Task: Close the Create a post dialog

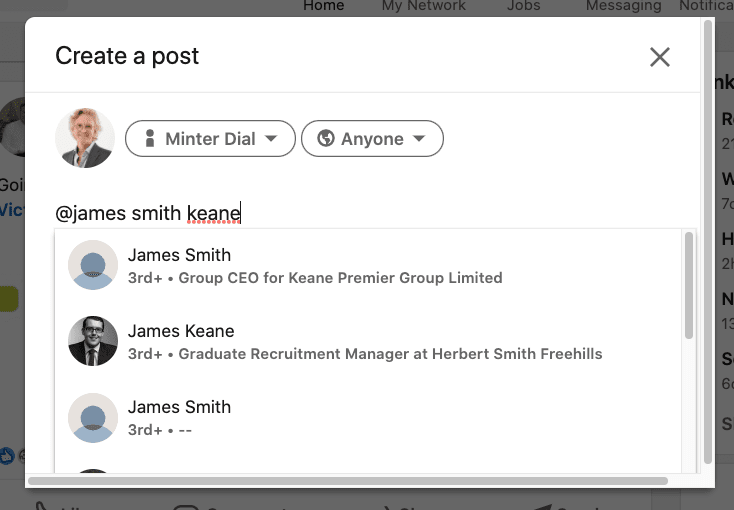Action: [x=659, y=57]
